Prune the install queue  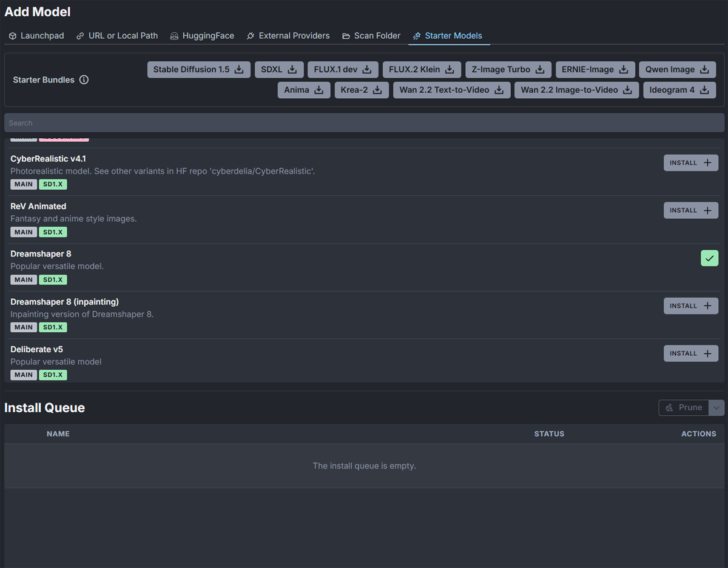pyautogui.click(x=684, y=408)
